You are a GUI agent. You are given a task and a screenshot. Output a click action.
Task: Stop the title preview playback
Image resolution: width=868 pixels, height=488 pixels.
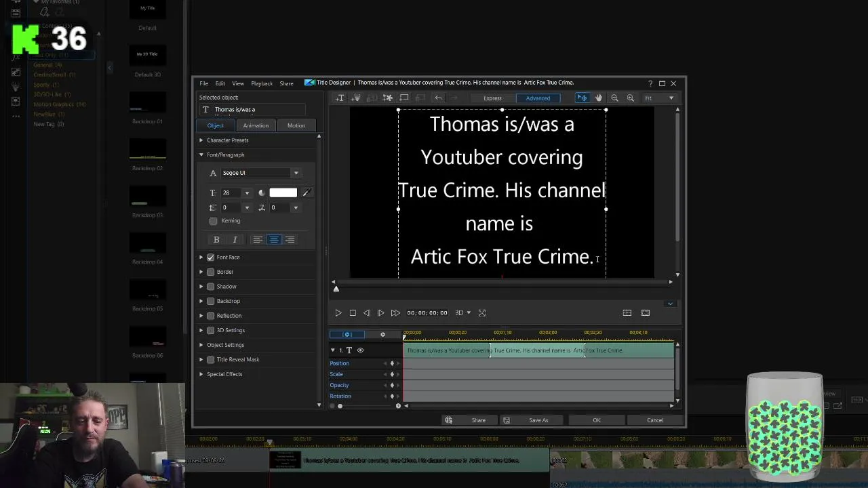(x=353, y=312)
